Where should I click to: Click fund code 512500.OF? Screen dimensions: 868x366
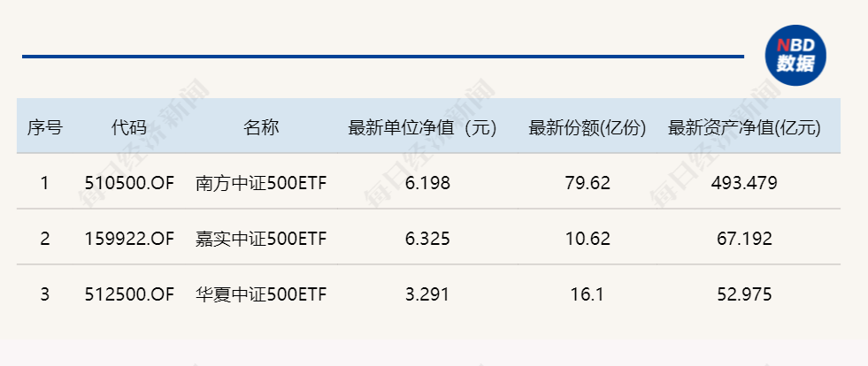point(129,294)
